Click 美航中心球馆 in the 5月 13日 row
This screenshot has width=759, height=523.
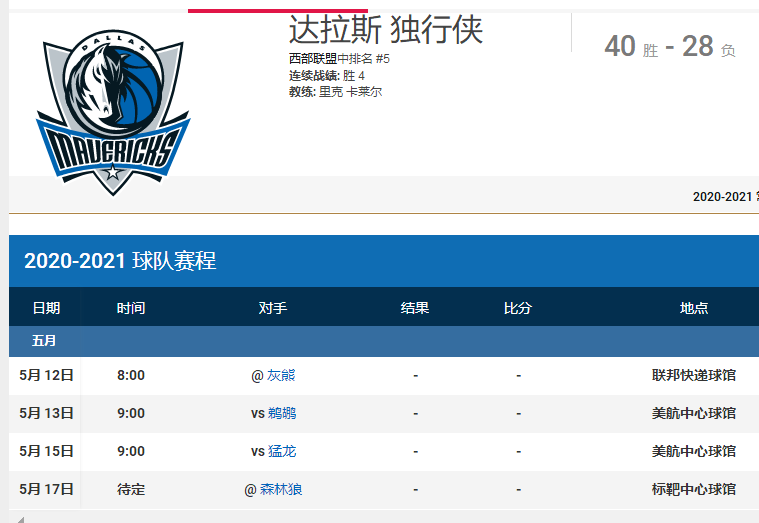694,413
